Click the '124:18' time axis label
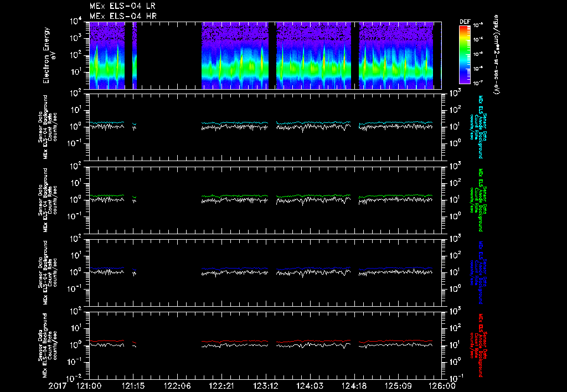 pos(354,386)
